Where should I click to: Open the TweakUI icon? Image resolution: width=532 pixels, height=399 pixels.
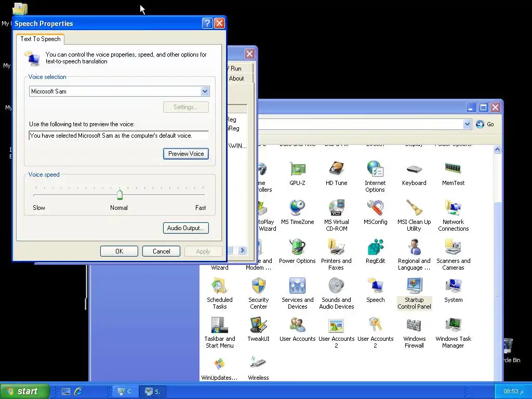click(258, 329)
